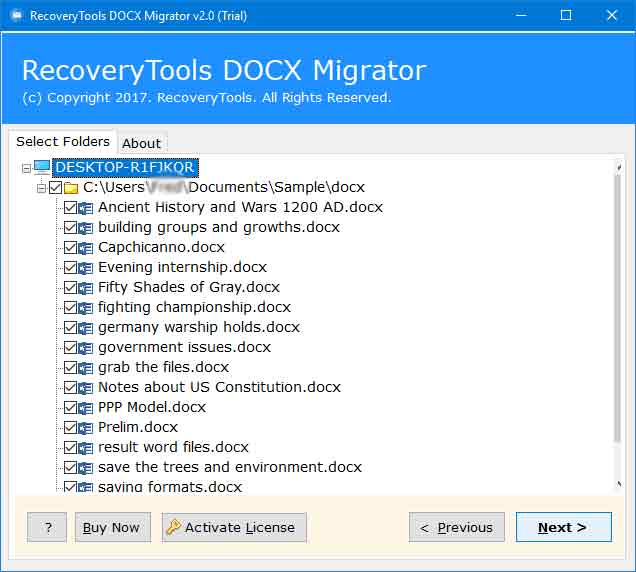Click the Word icon beside Evening internship.docx
The height and width of the screenshot is (572, 636).
(85, 268)
